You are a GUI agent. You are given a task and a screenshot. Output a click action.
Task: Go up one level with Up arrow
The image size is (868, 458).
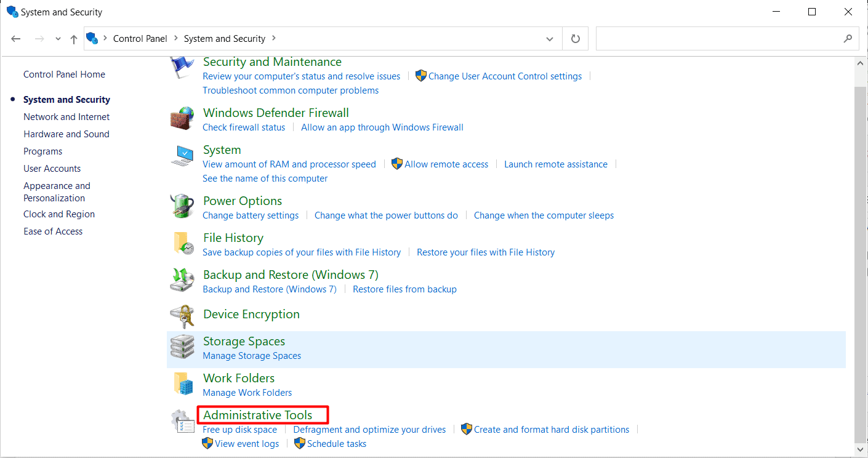74,39
